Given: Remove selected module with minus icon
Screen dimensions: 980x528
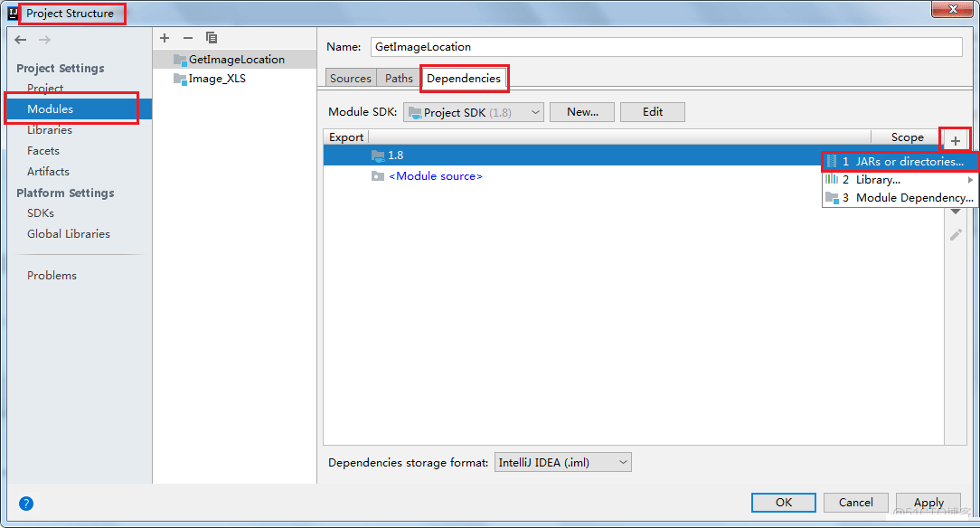Looking at the screenshot, I should [188, 38].
